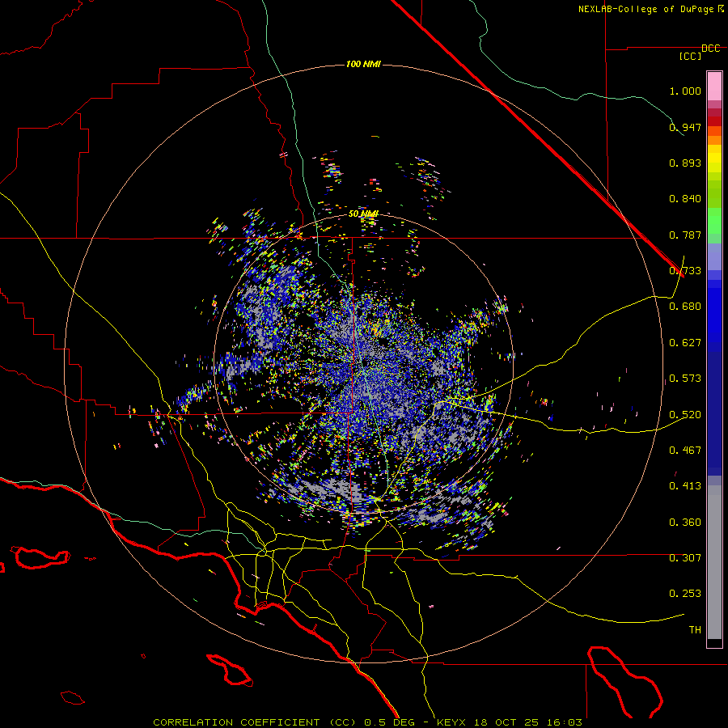The height and width of the screenshot is (728, 728).
Task: Click the 0.840 legend value
Action: pyautogui.click(x=685, y=199)
